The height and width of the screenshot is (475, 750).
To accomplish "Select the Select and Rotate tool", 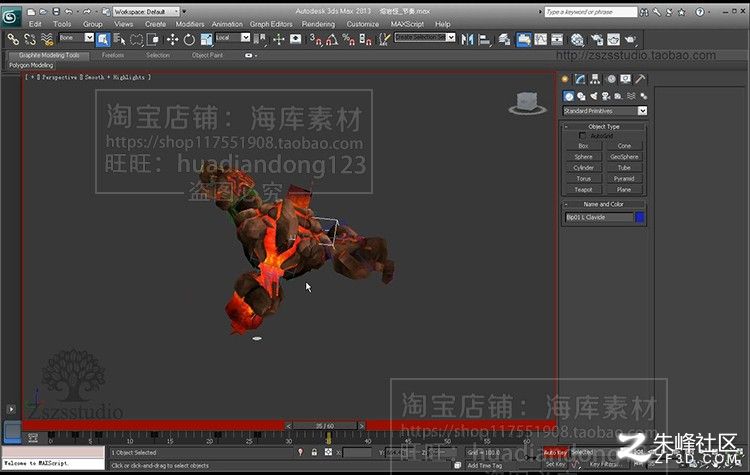I will coord(189,39).
